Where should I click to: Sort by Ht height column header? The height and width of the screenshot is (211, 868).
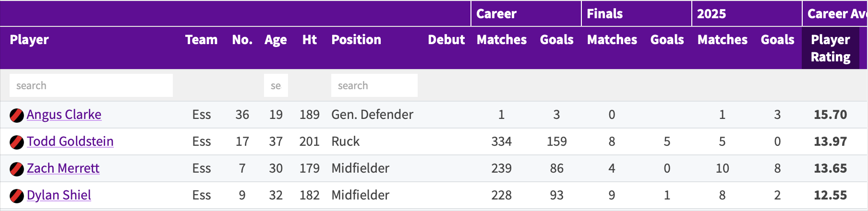point(310,40)
